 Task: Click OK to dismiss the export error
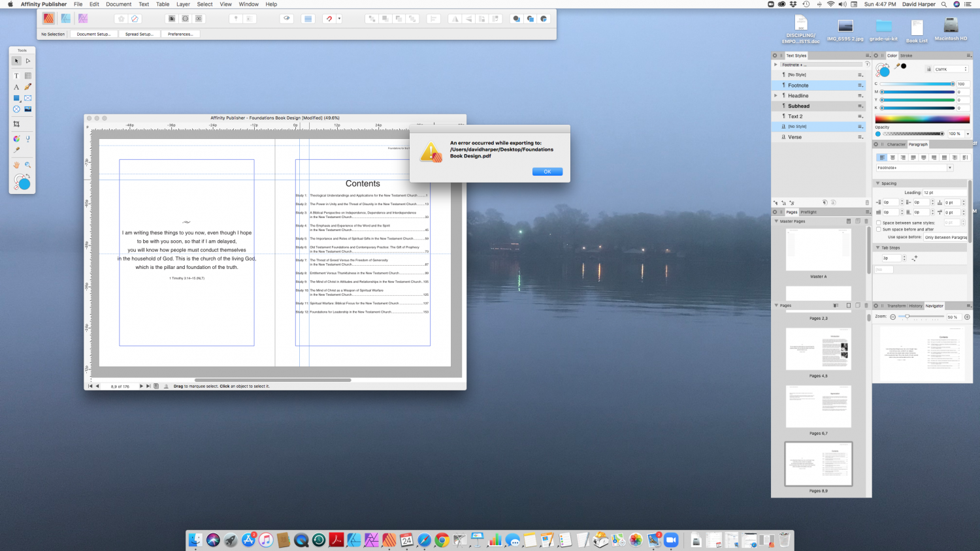pos(547,172)
